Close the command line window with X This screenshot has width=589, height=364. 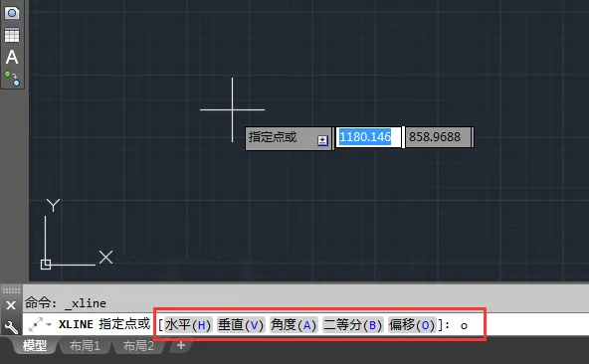point(11,305)
